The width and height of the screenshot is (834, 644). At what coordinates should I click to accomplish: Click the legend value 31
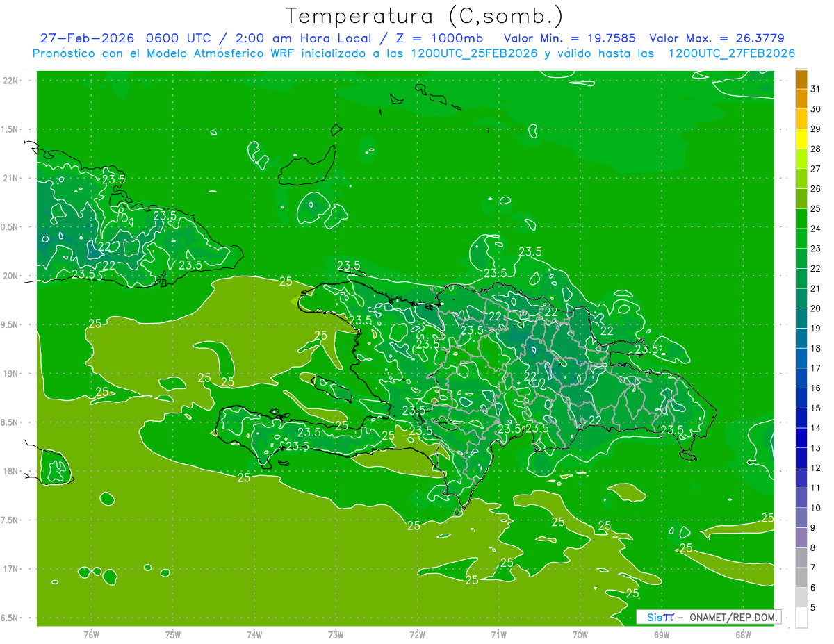point(816,89)
